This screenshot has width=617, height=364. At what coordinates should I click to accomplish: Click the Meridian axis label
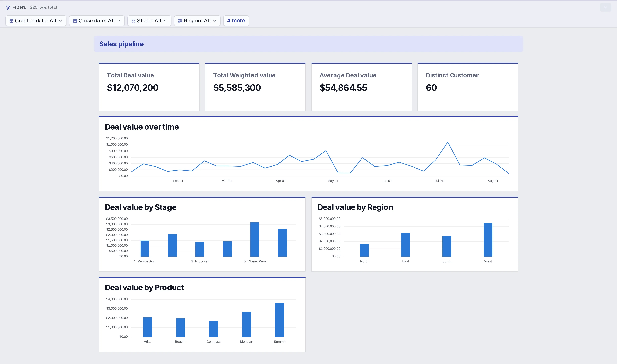click(x=247, y=342)
